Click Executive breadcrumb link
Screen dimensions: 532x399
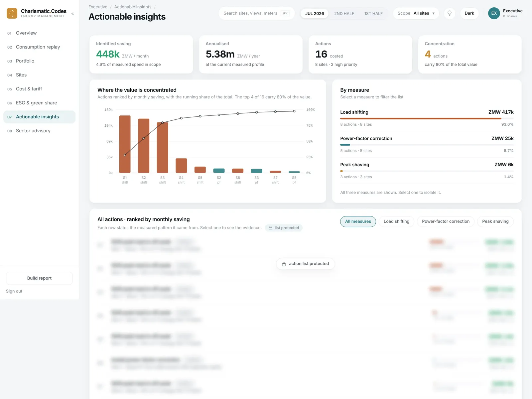pyautogui.click(x=98, y=7)
